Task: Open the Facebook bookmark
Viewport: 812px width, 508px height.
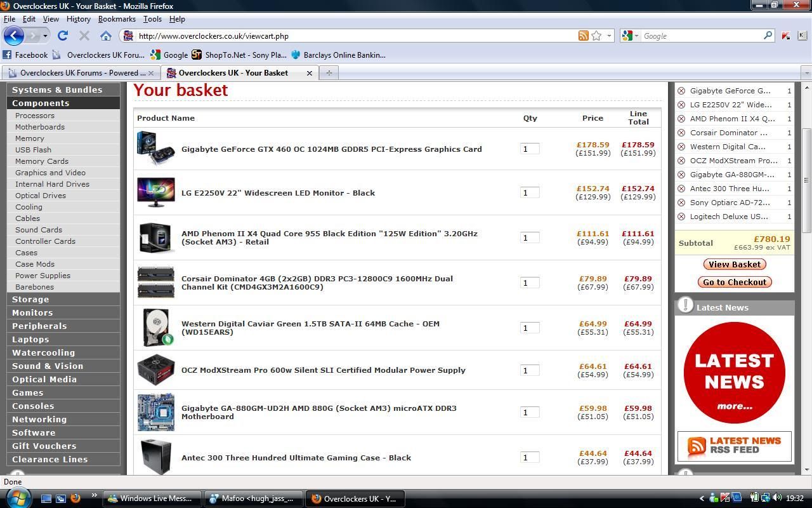Action: tap(25, 55)
